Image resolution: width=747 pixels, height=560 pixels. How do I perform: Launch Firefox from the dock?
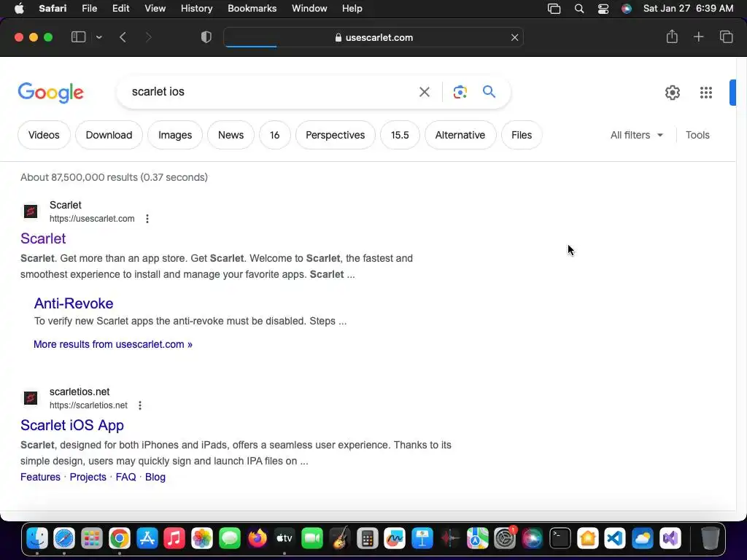point(258,539)
